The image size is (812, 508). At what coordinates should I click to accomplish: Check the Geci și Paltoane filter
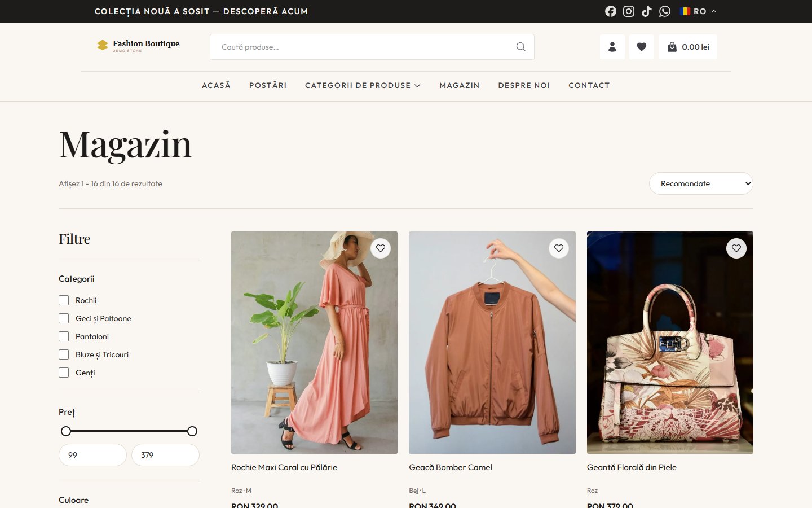(64, 318)
